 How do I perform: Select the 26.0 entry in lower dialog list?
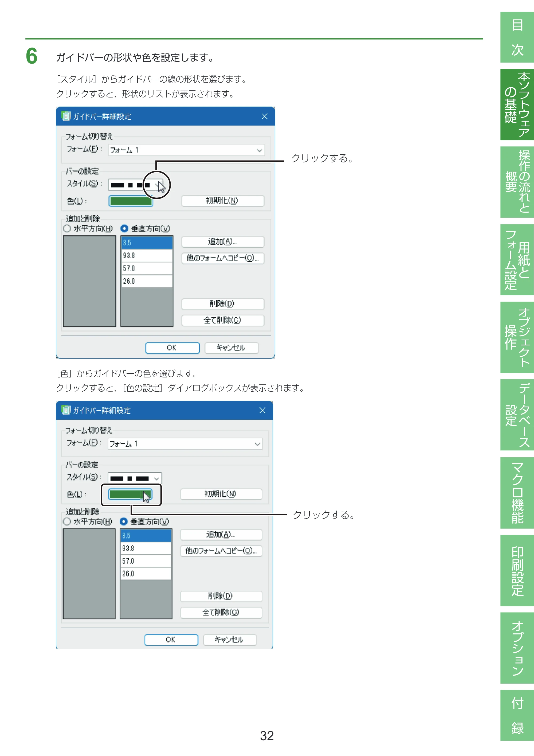pos(146,574)
